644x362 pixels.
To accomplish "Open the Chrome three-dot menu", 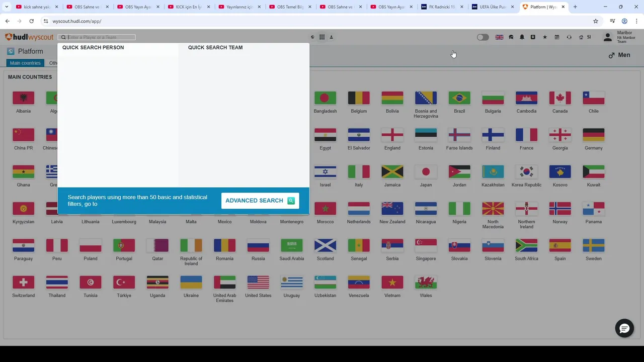I will click(x=636, y=21).
